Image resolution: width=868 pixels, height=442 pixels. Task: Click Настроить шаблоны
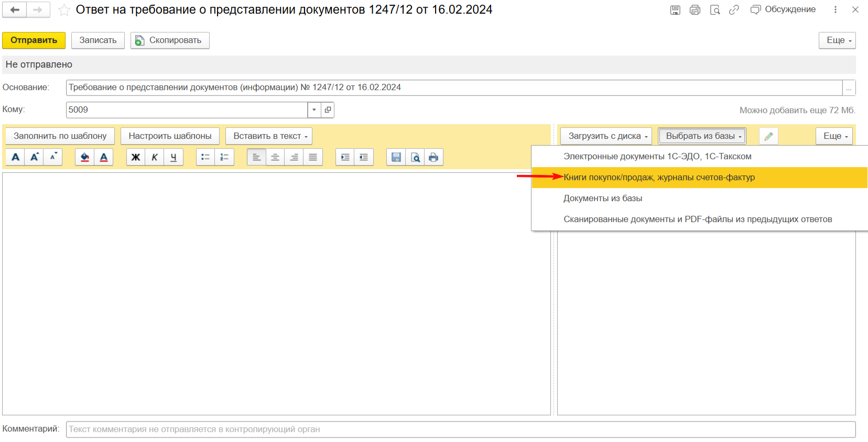(x=170, y=136)
